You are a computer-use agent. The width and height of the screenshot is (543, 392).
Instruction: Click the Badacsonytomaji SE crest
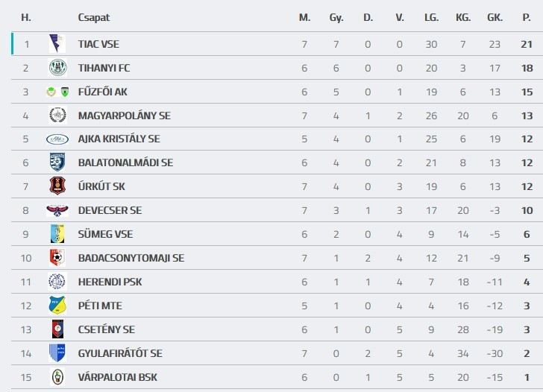pyautogui.click(x=57, y=258)
